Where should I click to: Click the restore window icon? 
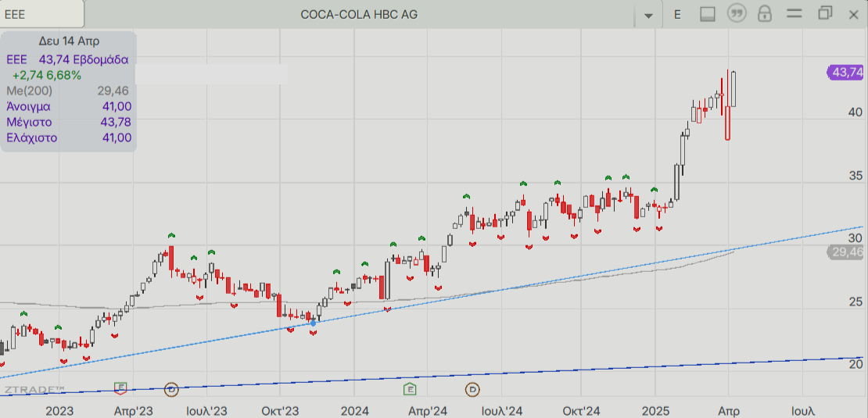coord(825,13)
